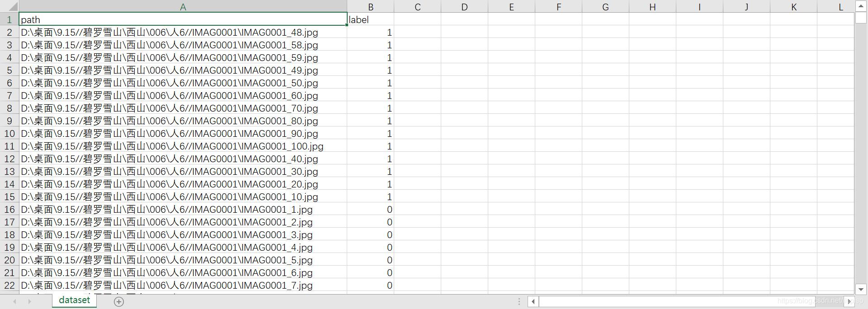Select column C header
Image resolution: width=868 pixels, height=309 pixels.
point(418,6)
